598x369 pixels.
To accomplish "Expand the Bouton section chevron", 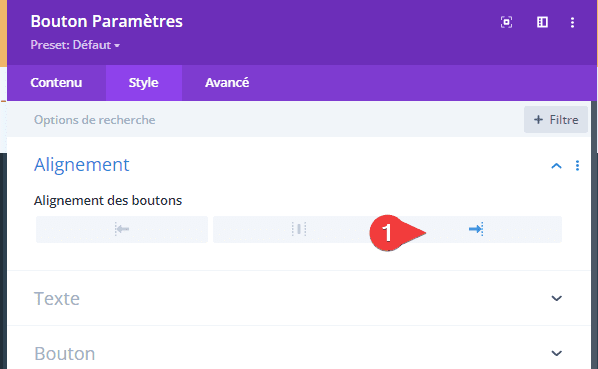I will [556, 353].
